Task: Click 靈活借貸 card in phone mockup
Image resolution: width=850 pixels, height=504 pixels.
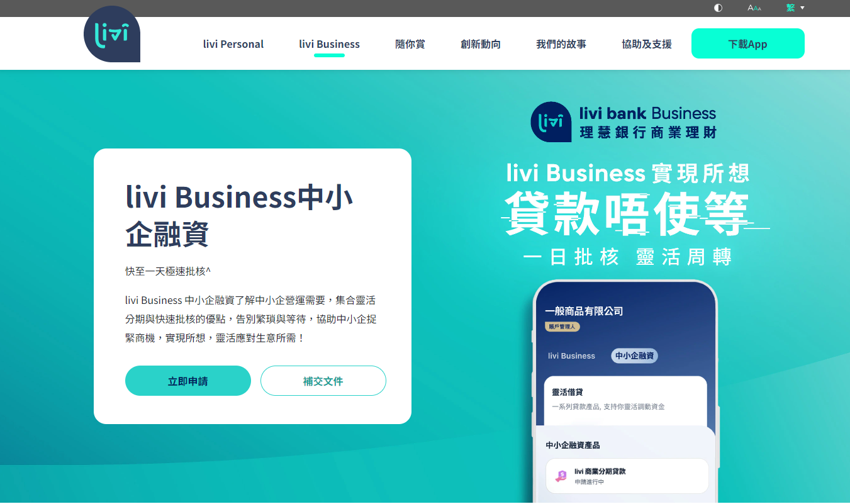Action: coord(625,400)
